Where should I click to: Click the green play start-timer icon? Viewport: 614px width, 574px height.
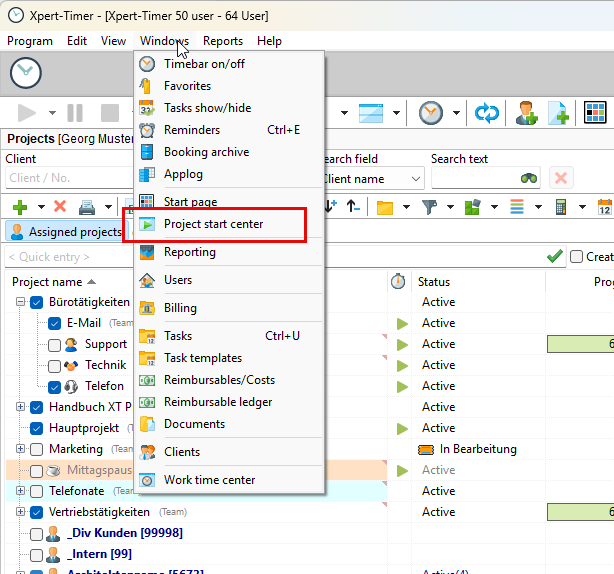[x=27, y=113]
